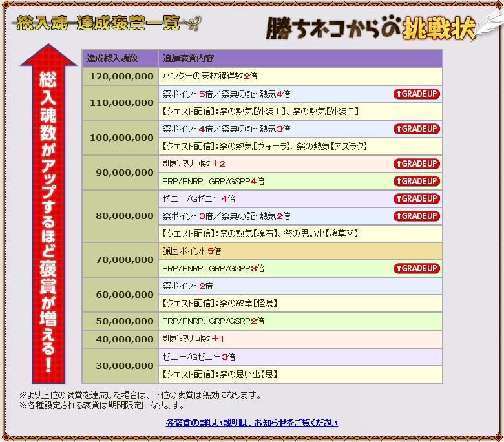Image resolution: width=504 pixels, height=442 pixels.
Task: Click the GRADEUP badge on GRP/GSRP4倍 row
Action: (x=417, y=181)
